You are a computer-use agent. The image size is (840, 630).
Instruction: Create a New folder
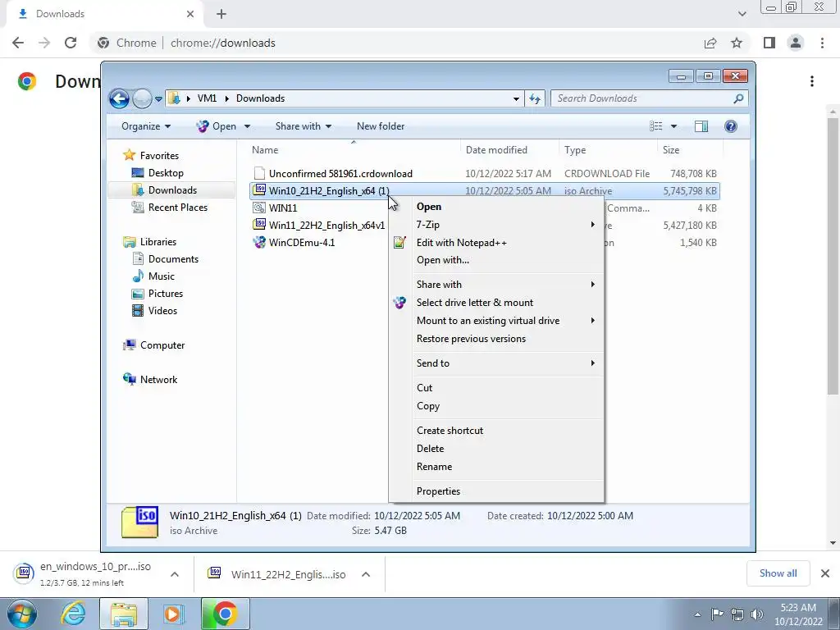[x=381, y=126]
